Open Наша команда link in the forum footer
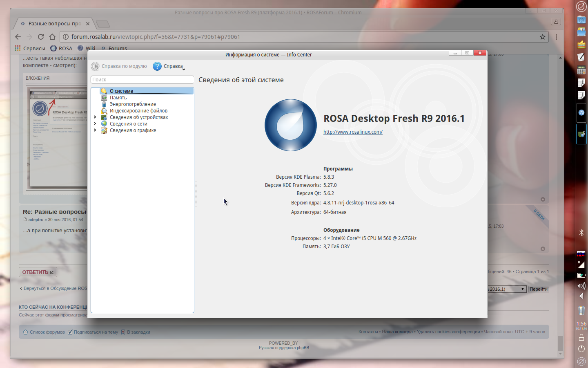 pyautogui.click(x=397, y=332)
